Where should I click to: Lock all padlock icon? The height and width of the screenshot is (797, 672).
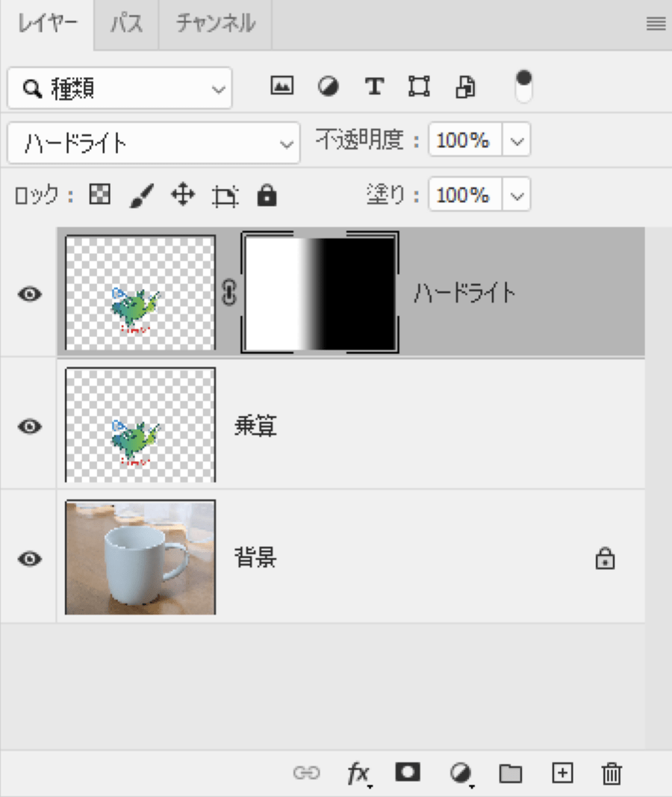click(267, 195)
